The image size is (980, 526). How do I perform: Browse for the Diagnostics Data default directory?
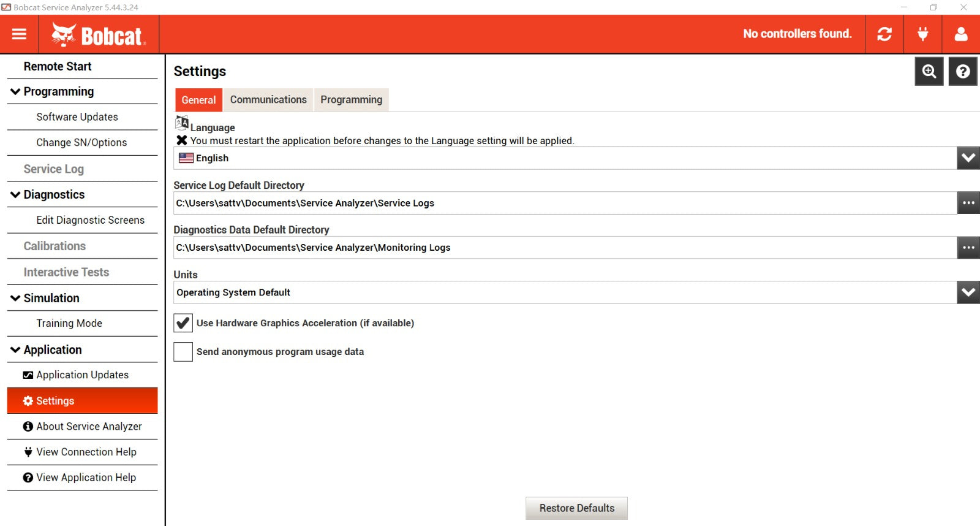click(x=968, y=248)
